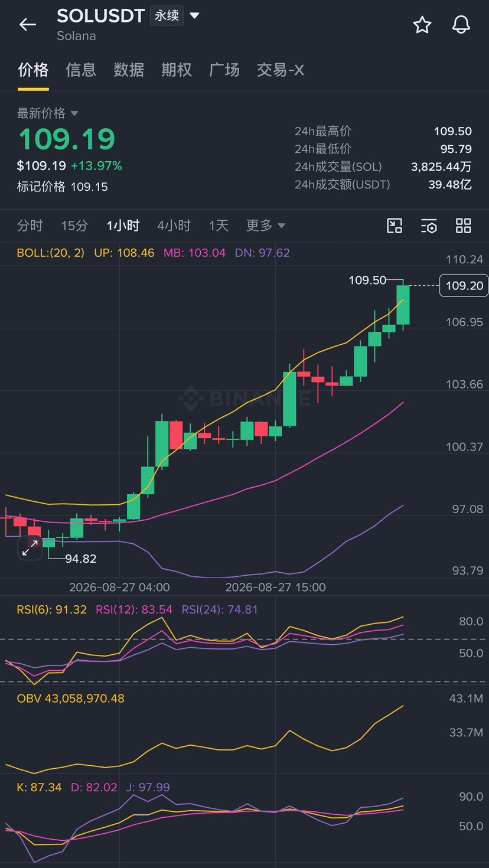489x868 pixels.
Task: Select the 4小时 timeframe
Action: pyautogui.click(x=174, y=226)
